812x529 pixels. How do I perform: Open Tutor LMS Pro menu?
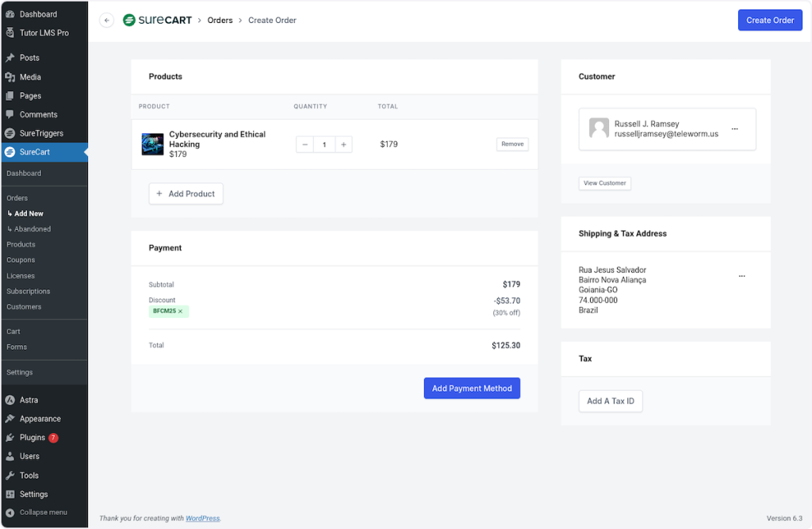[x=44, y=33]
